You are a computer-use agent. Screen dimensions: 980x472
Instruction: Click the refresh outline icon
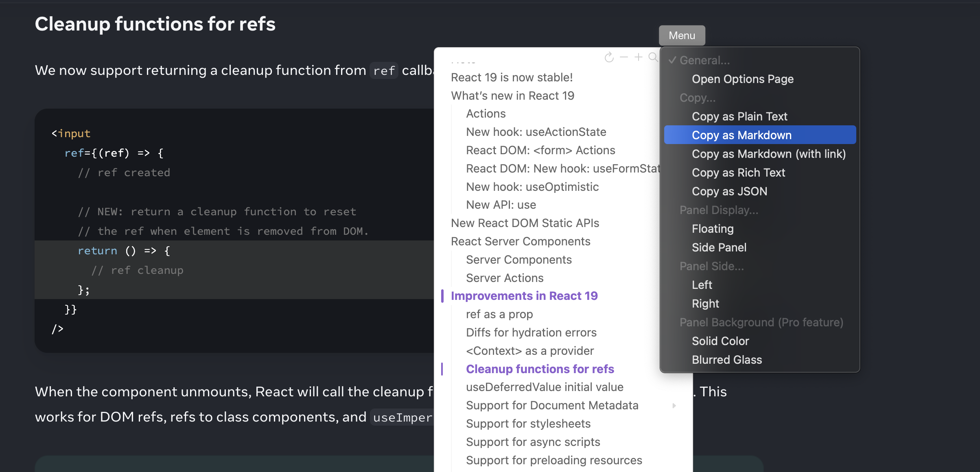tap(609, 57)
